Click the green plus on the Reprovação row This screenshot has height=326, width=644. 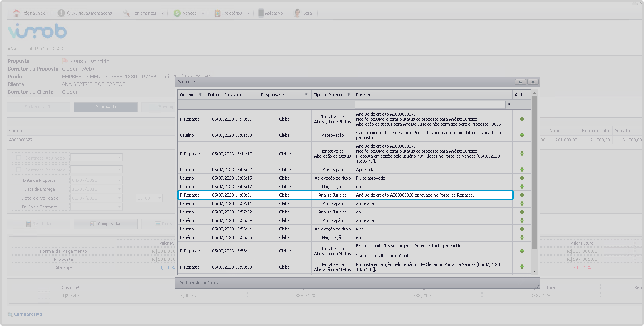(x=522, y=135)
